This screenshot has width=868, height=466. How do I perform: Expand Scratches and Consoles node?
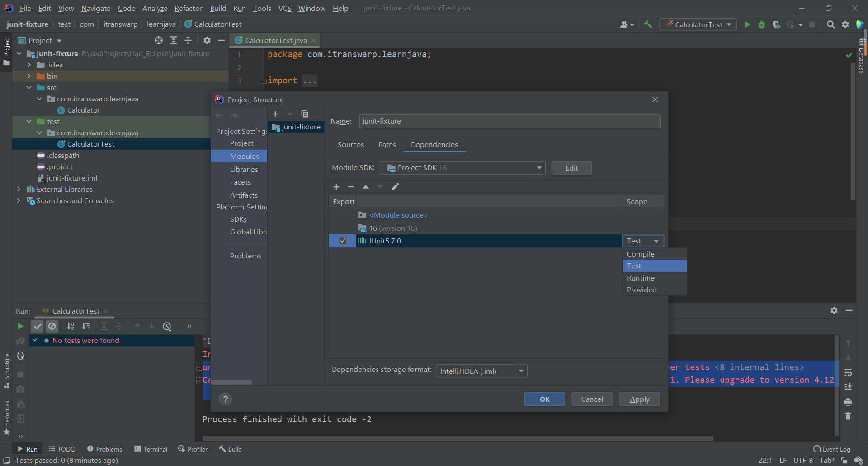[19, 200]
